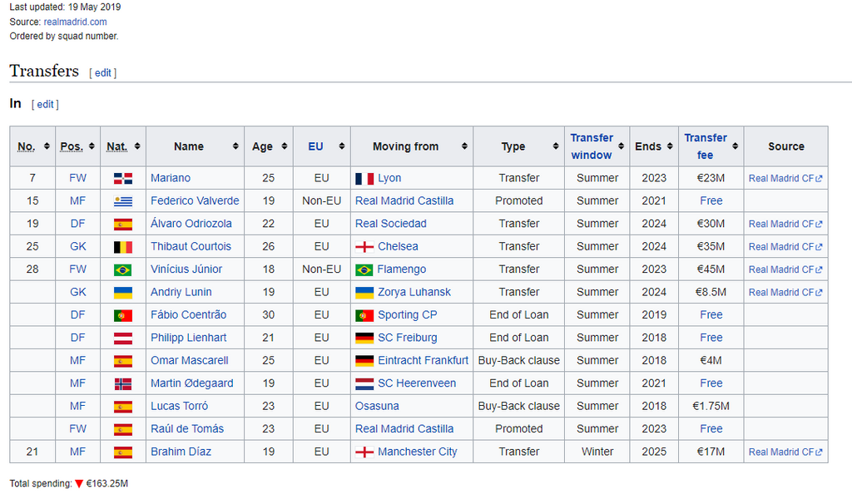
Task: Open GK position link in Courtois row
Action: [x=77, y=246]
